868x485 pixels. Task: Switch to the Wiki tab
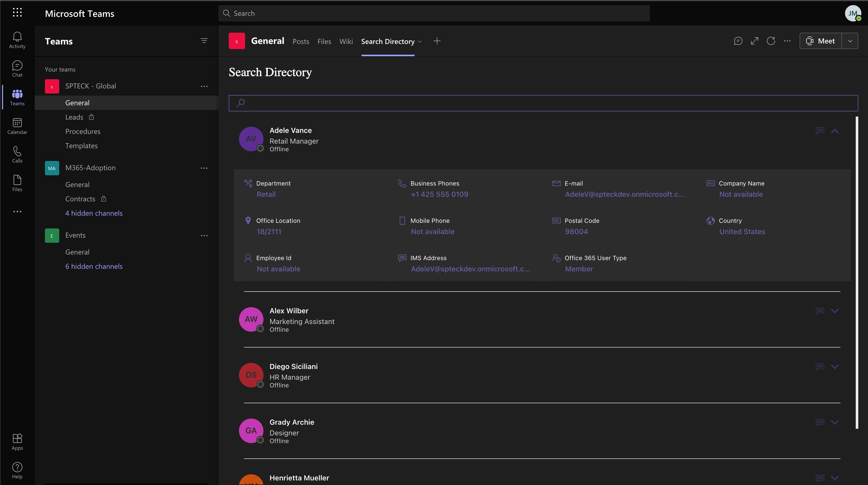(346, 41)
